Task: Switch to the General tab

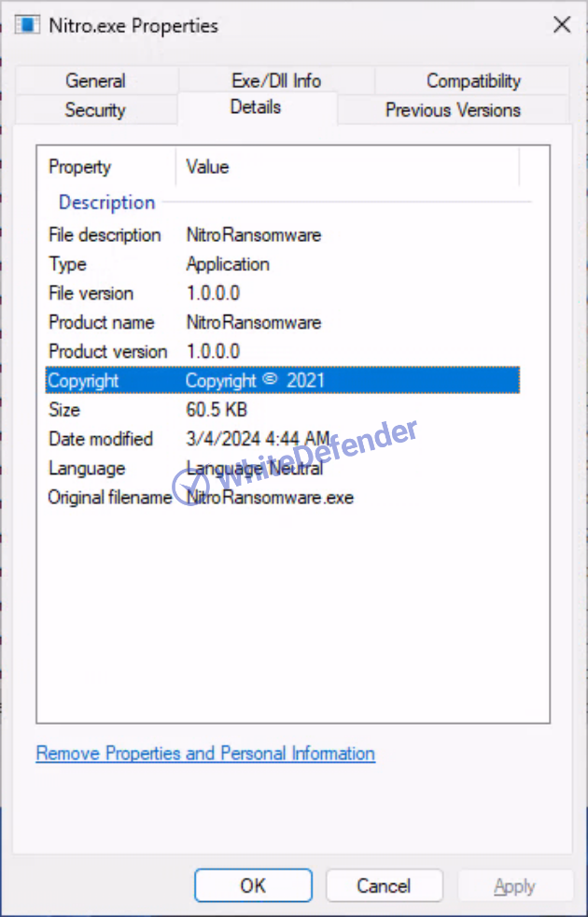Action: click(95, 80)
